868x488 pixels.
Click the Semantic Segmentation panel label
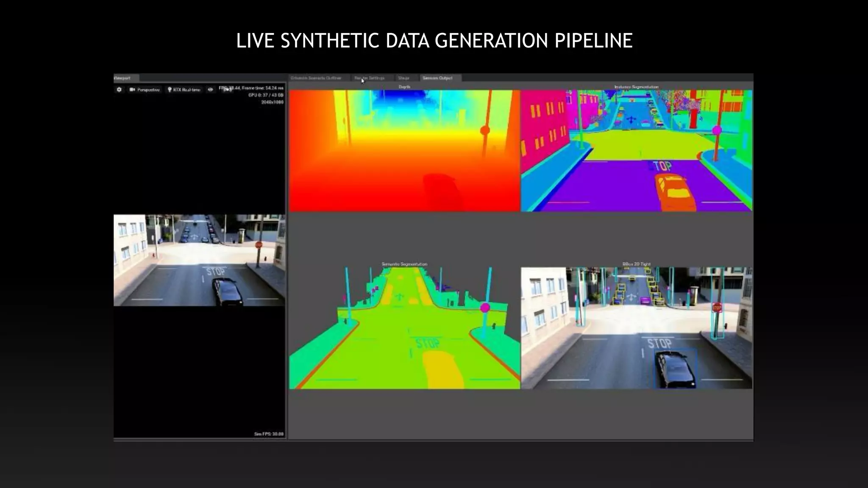tap(404, 264)
